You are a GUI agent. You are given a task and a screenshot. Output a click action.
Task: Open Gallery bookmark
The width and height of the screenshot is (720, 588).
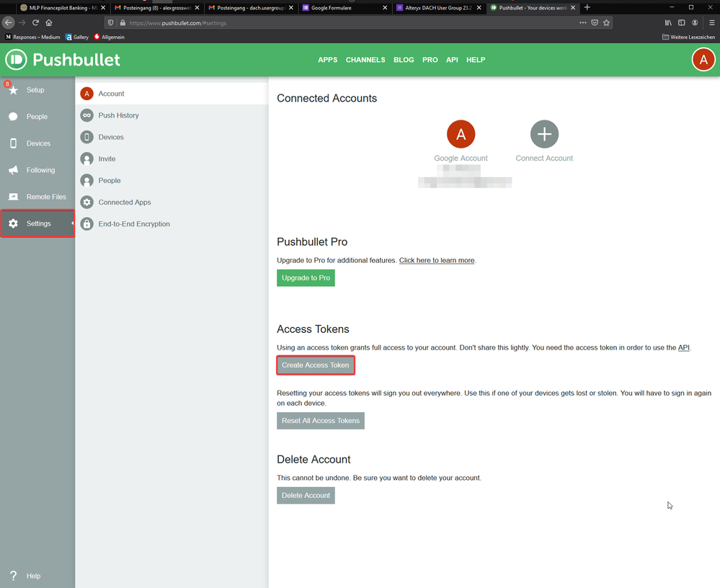[77, 37]
